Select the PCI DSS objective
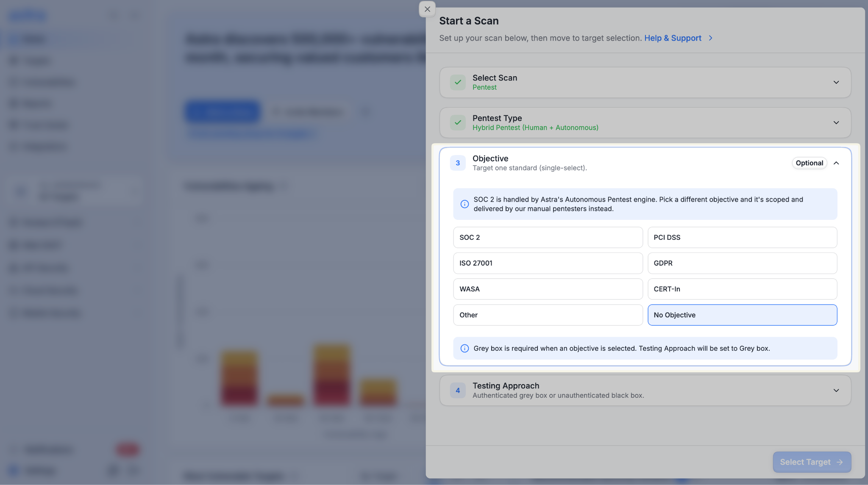This screenshot has height=485, width=868. pos(742,238)
